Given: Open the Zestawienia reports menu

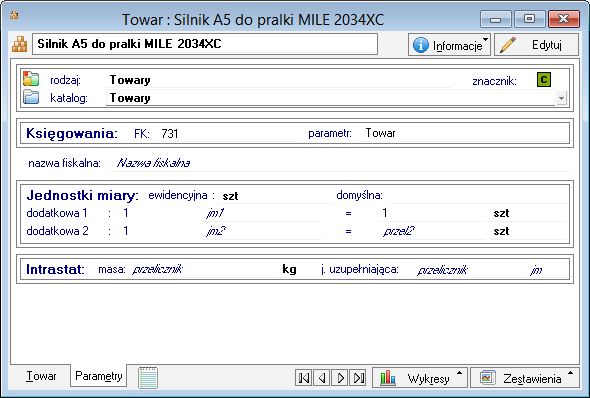Looking at the screenshot, I should click(525, 378).
